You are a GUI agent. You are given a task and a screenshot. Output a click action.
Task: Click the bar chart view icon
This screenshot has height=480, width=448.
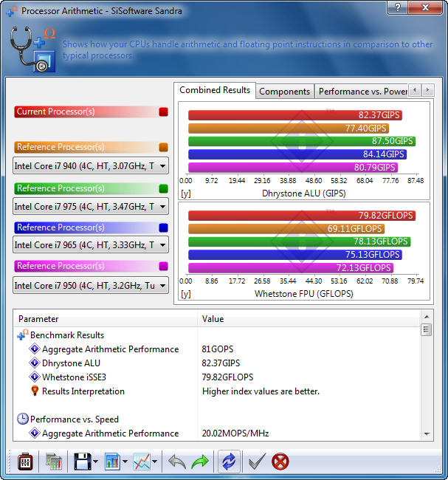tap(112, 462)
